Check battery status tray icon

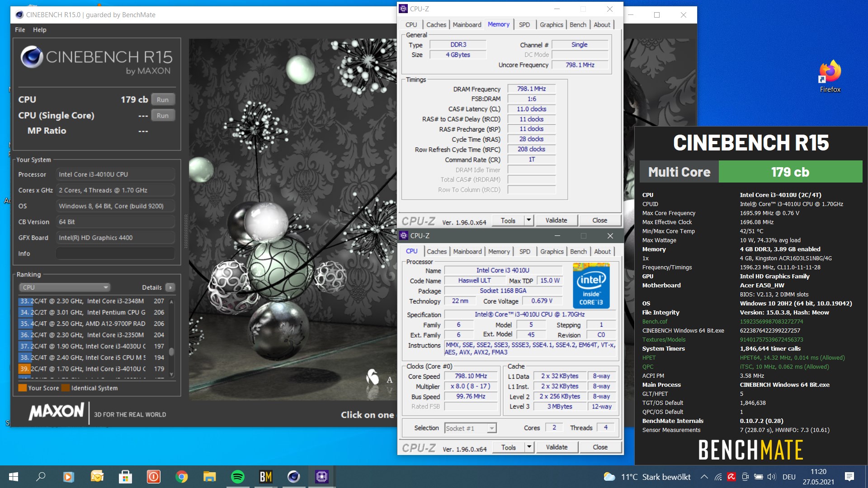tap(759, 477)
